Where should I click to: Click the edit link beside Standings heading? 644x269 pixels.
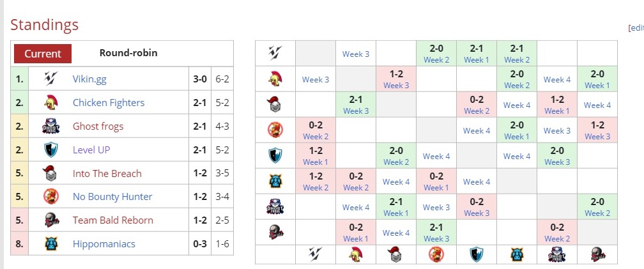[638, 28]
